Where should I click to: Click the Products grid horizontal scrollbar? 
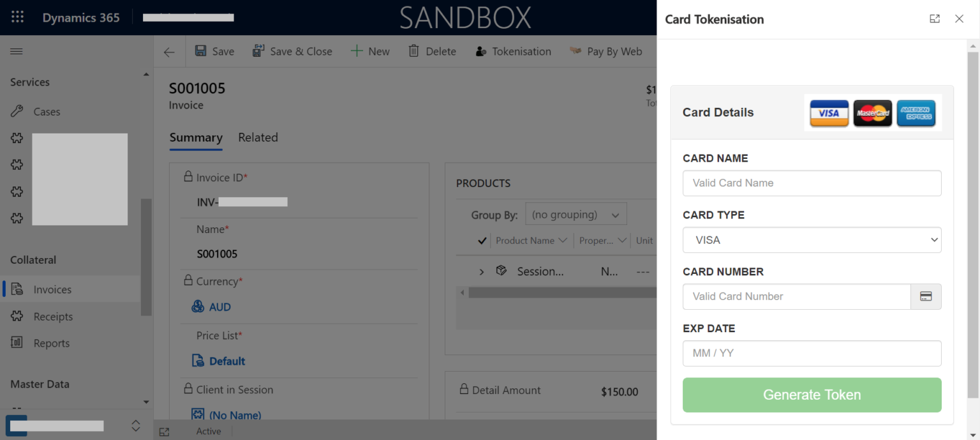pos(561,292)
